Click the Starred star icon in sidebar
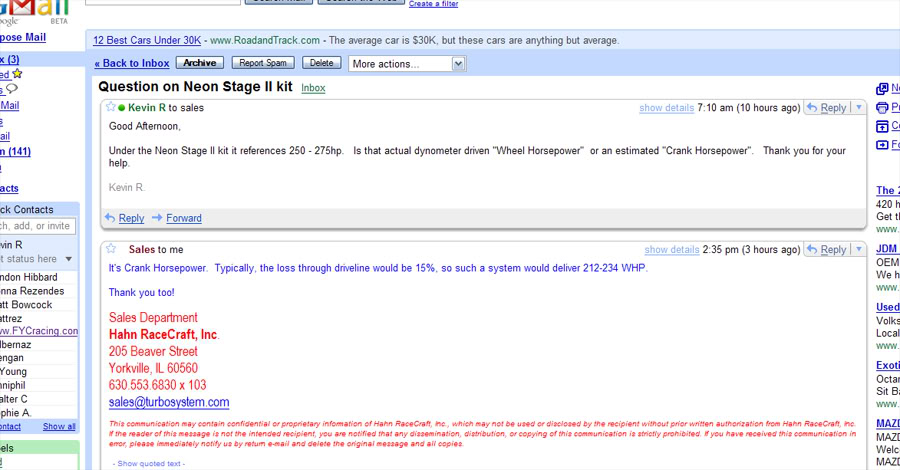This screenshot has width=900, height=470. [17, 73]
